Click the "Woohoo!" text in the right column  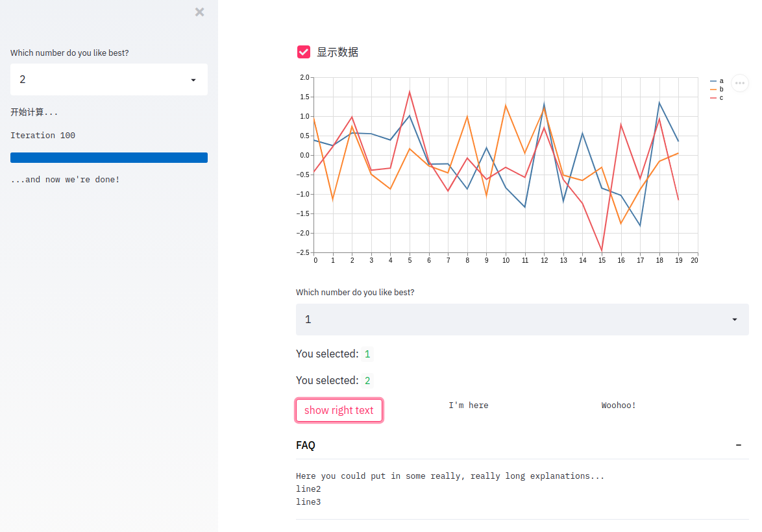[619, 405]
